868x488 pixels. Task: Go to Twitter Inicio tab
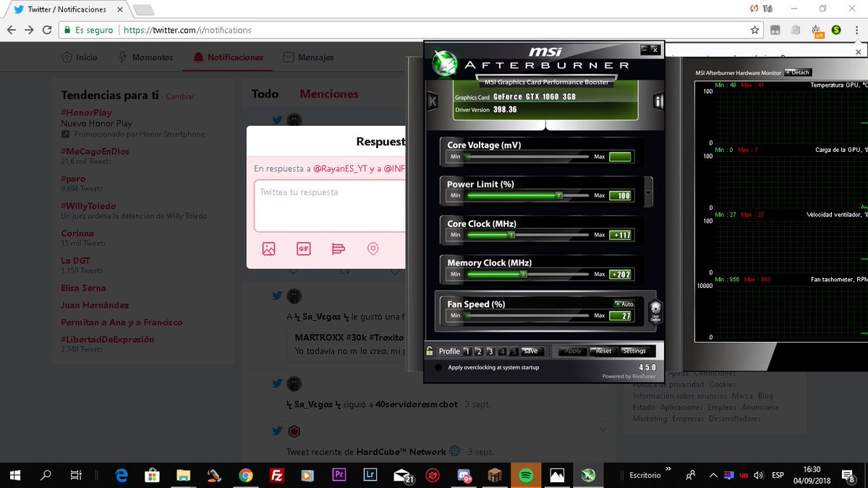[x=80, y=57]
